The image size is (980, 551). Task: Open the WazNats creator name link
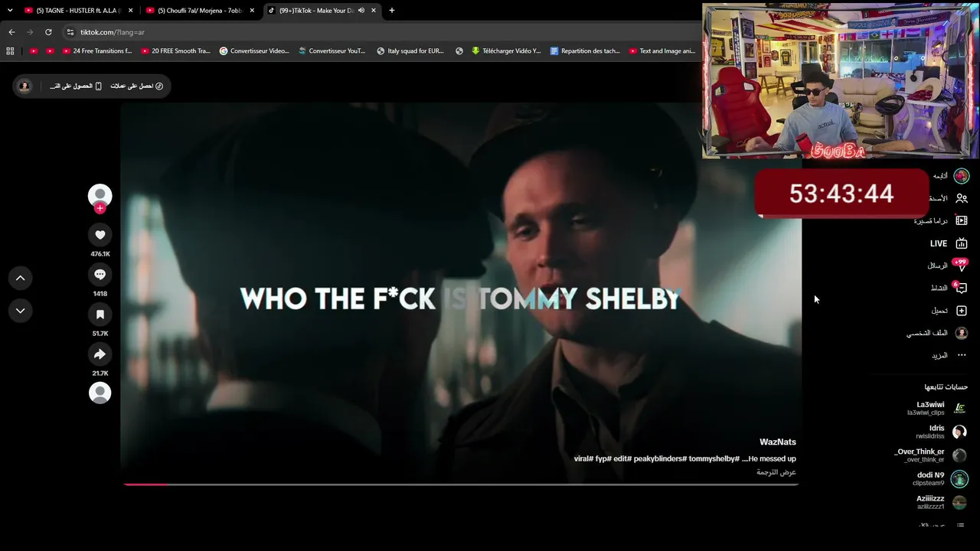pyautogui.click(x=778, y=442)
